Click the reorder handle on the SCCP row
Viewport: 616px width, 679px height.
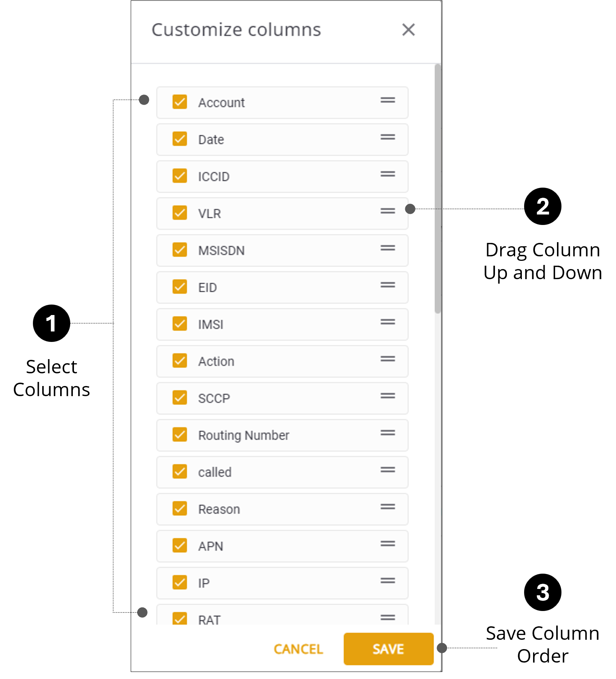coord(388,396)
